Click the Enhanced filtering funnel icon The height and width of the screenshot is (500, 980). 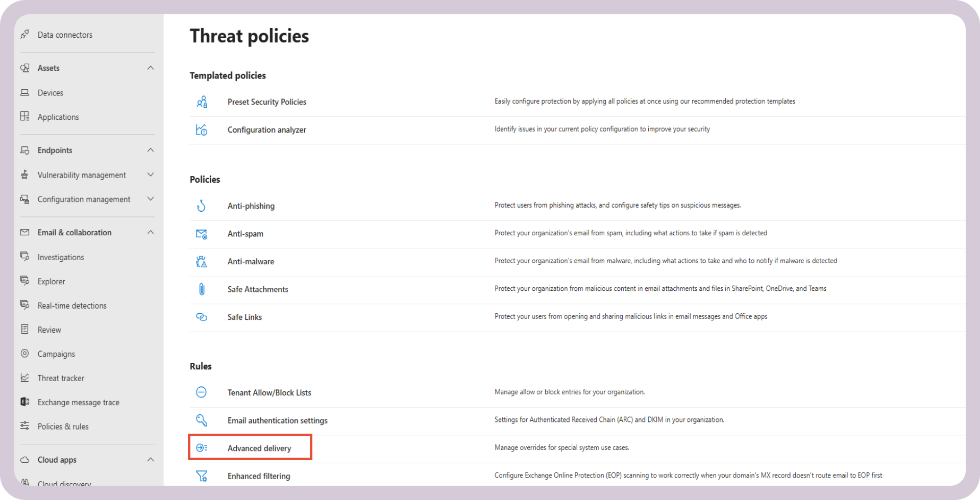pos(202,476)
